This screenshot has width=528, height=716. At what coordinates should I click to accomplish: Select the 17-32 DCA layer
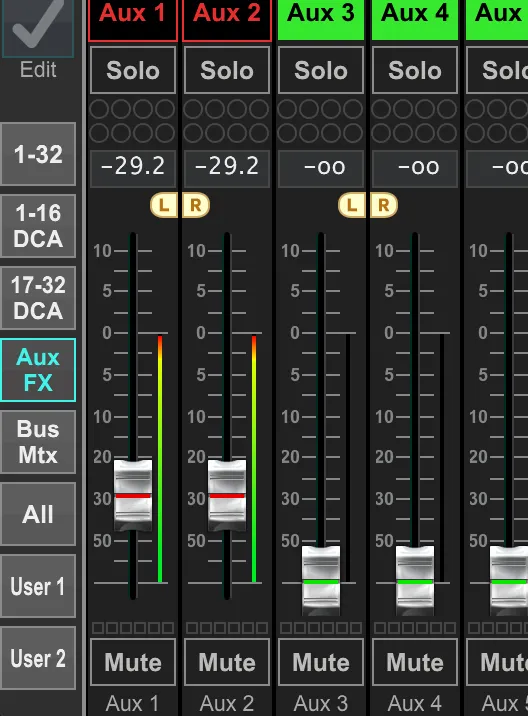coord(38,298)
